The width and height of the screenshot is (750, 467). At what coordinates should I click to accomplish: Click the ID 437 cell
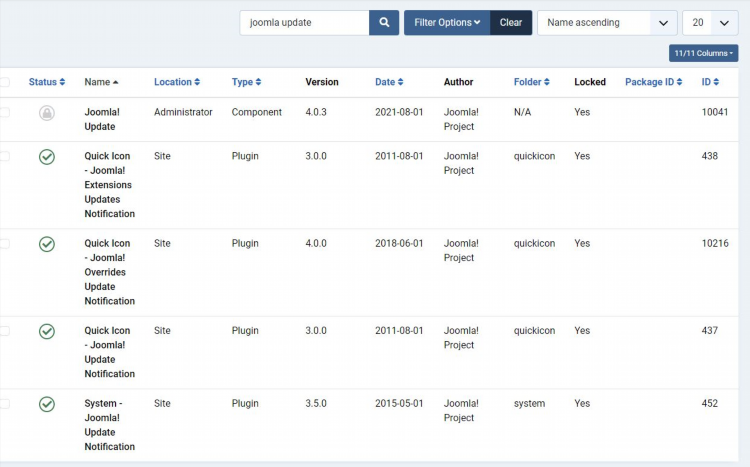709,330
